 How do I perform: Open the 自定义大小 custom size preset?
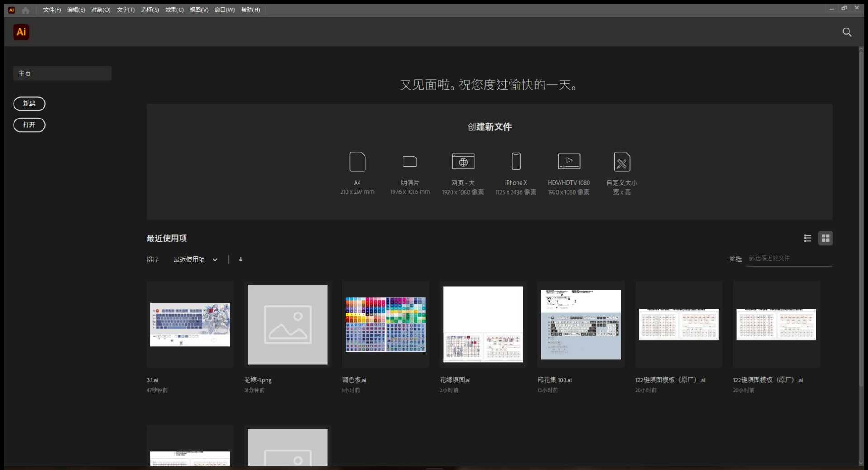[621, 162]
